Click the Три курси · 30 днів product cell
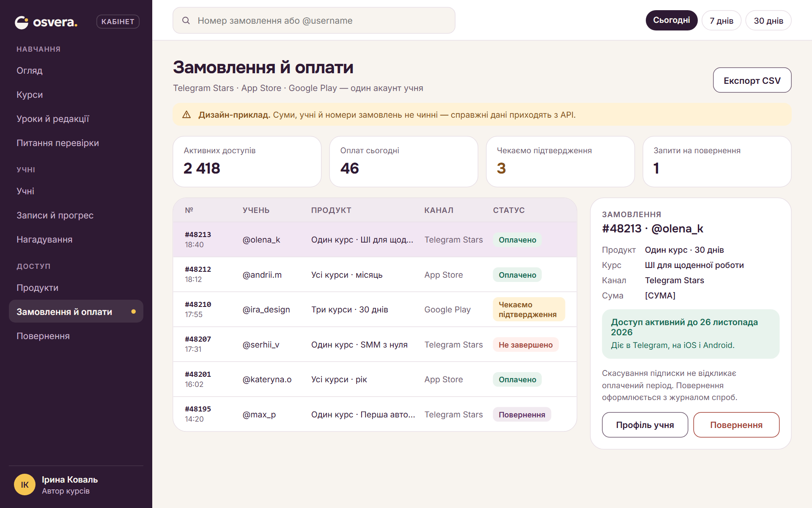 [x=349, y=309]
